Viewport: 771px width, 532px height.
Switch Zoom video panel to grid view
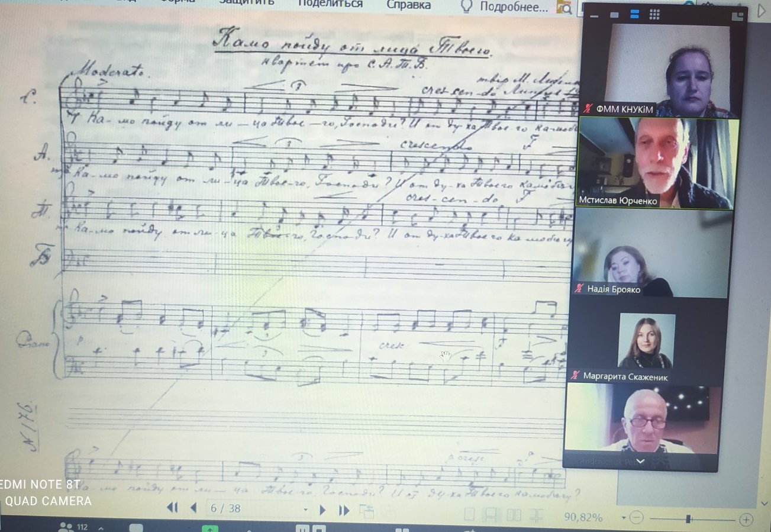tap(654, 14)
